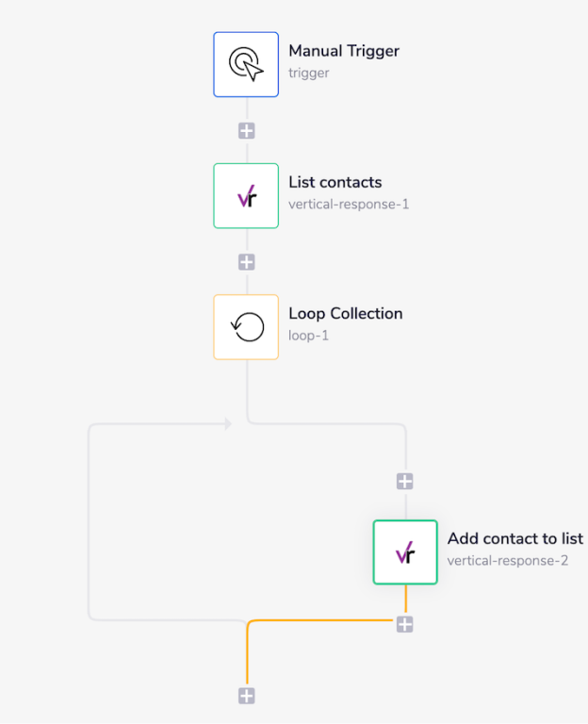Click the "List contacts" step title
This screenshot has height=724, width=588.
tap(335, 182)
